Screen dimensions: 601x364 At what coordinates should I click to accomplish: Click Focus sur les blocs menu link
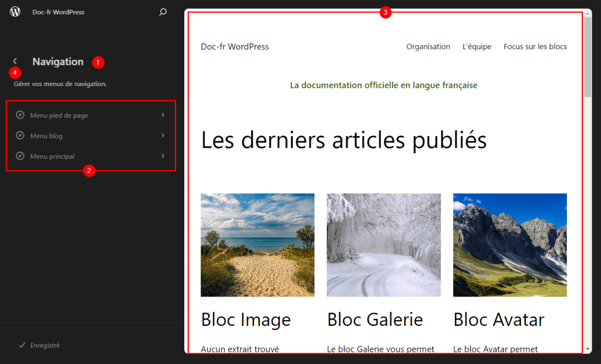535,47
